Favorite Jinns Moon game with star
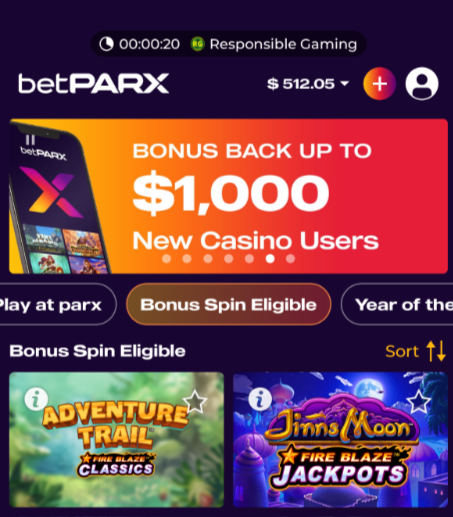 (419, 402)
